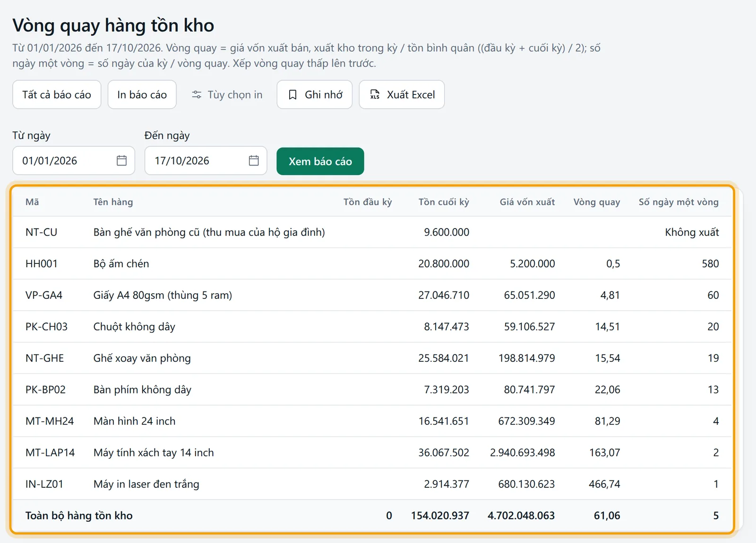Image resolution: width=756 pixels, height=543 pixels.
Task: Click Bàn phím không dây item name
Action: (x=142, y=390)
